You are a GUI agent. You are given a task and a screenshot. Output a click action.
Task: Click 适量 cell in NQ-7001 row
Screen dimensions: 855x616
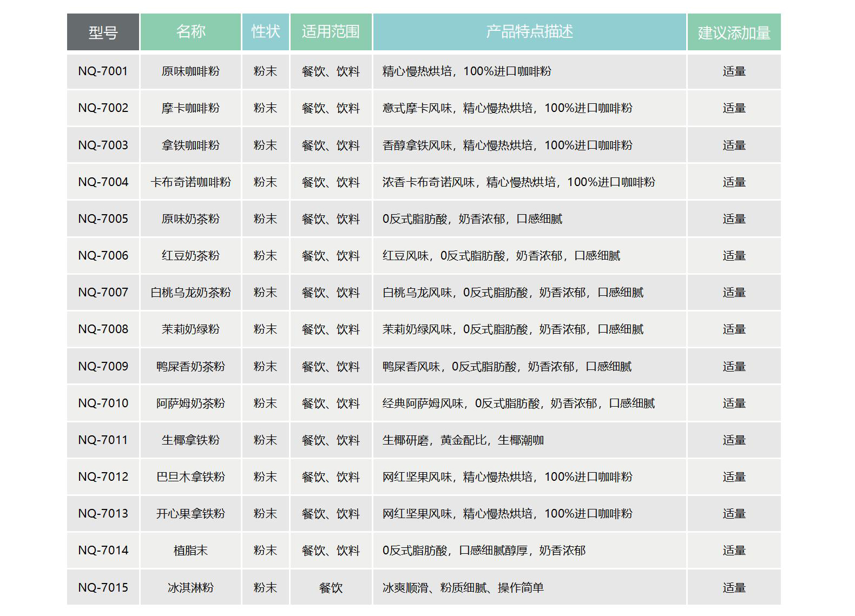coord(734,71)
